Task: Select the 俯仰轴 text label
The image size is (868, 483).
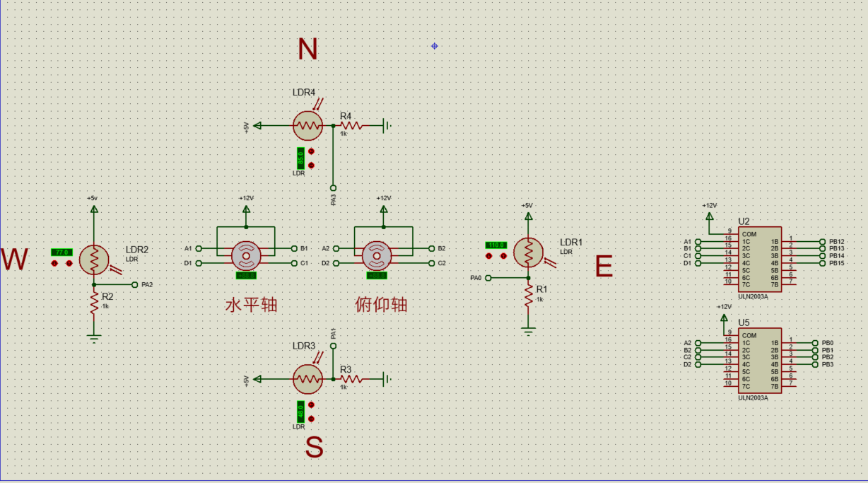Action: (381, 305)
